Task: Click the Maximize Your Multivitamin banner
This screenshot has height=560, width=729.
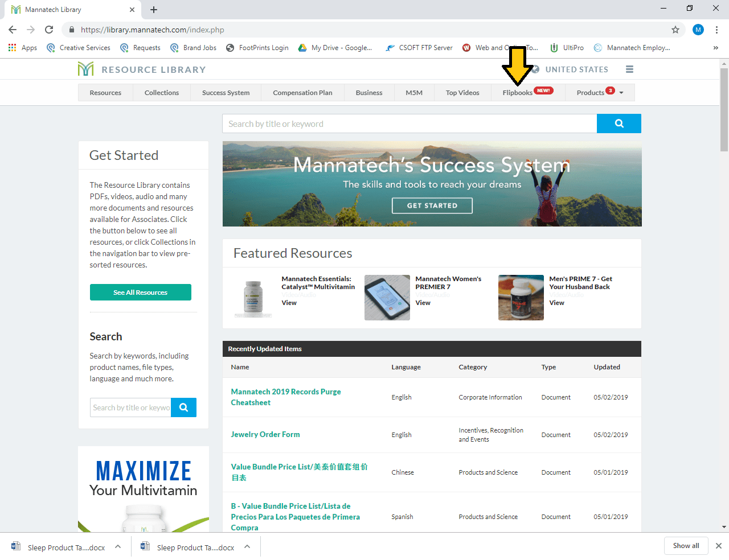Action: (144, 489)
